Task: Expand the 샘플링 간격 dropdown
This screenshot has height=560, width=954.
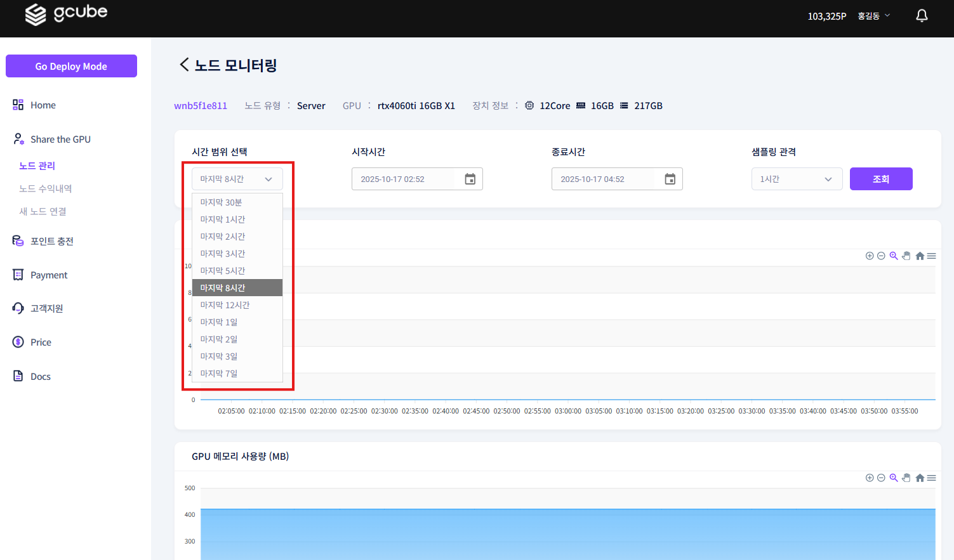Action: coord(797,179)
